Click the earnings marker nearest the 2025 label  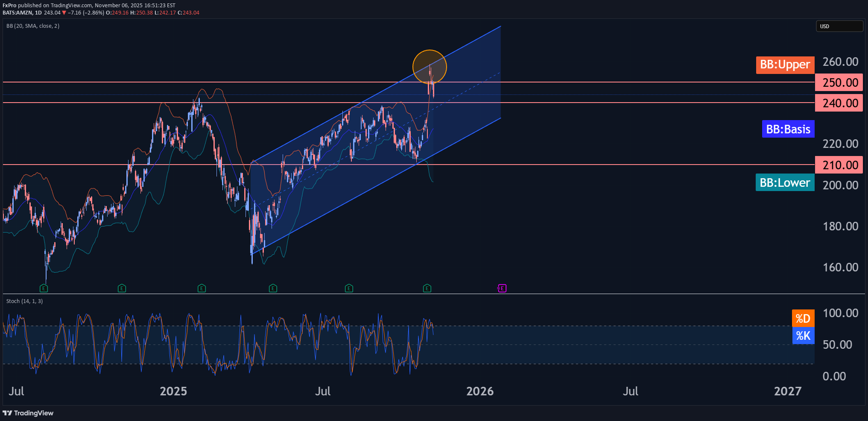tap(202, 289)
